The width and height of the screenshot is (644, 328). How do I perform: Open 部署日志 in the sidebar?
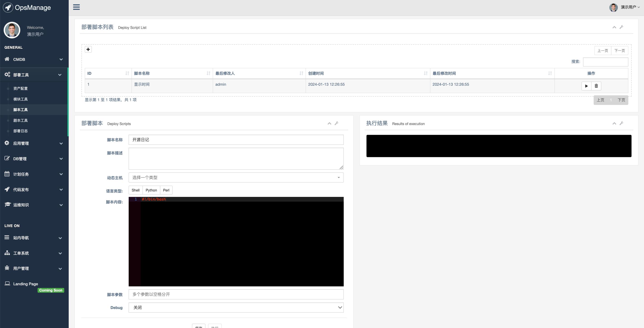click(21, 131)
